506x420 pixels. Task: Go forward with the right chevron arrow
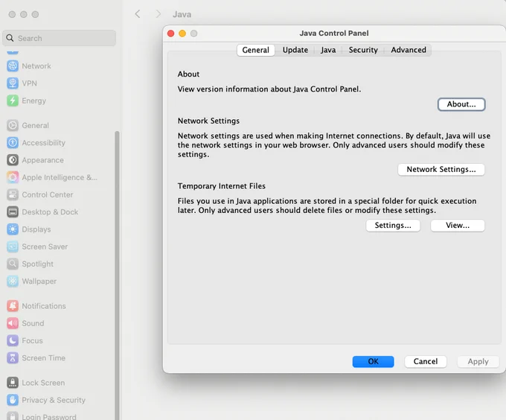(158, 14)
